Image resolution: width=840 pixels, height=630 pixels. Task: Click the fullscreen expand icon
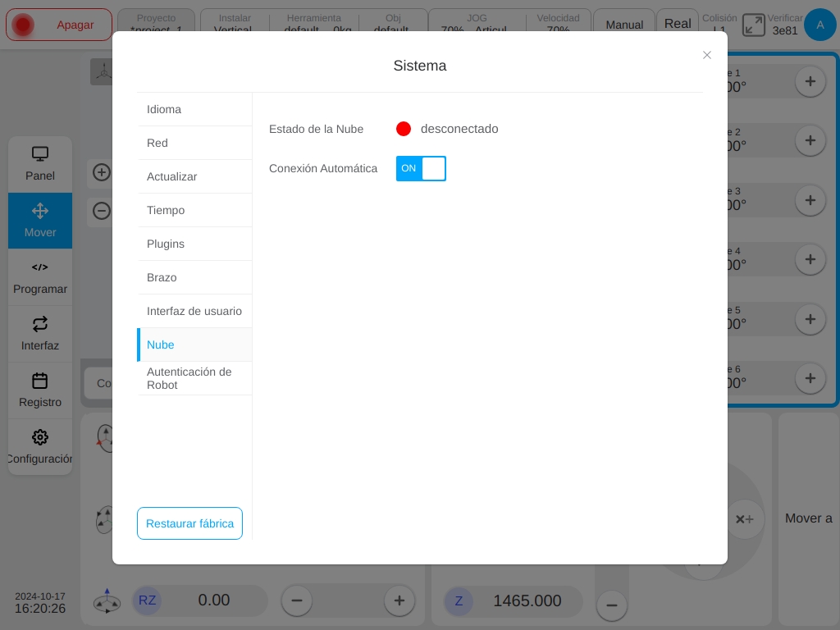pos(753,25)
